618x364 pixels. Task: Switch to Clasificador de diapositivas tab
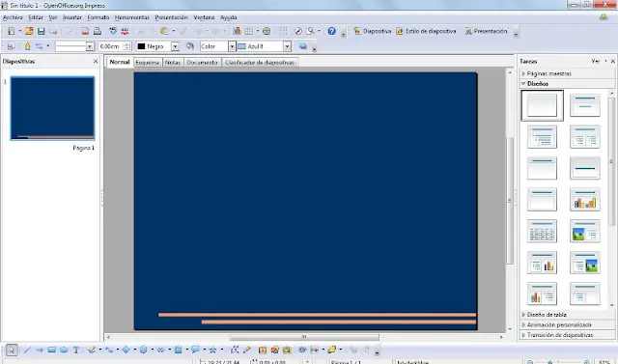coord(260,63)
